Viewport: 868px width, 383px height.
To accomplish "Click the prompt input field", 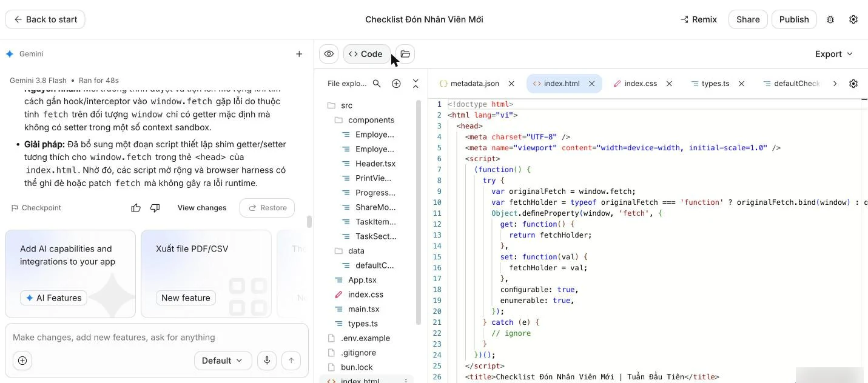I will click(x=156, y=338).
